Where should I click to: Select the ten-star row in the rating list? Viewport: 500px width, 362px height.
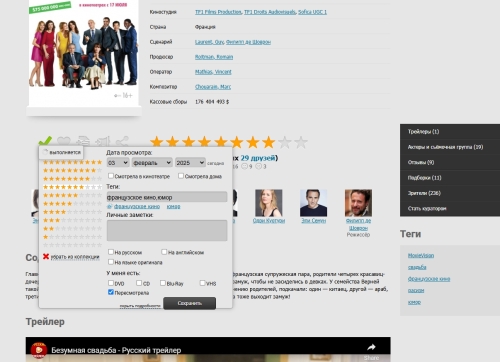pos(72,162)
